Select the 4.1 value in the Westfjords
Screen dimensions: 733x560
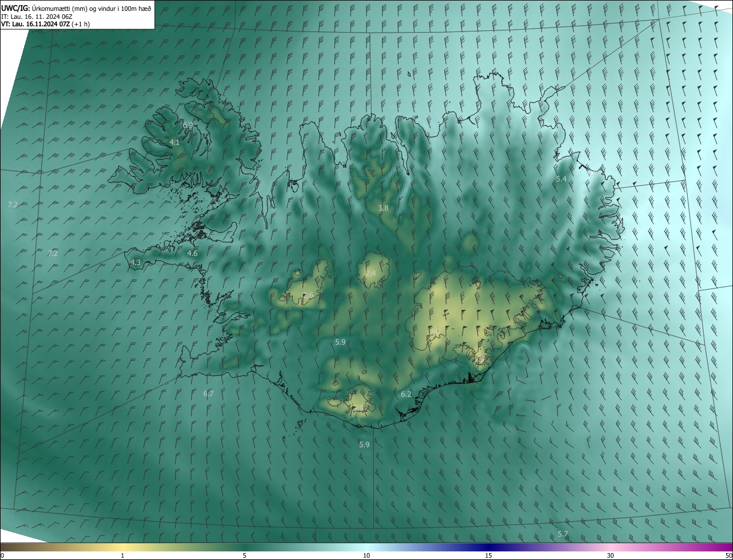pyautogui.click(x=175, y=142)
